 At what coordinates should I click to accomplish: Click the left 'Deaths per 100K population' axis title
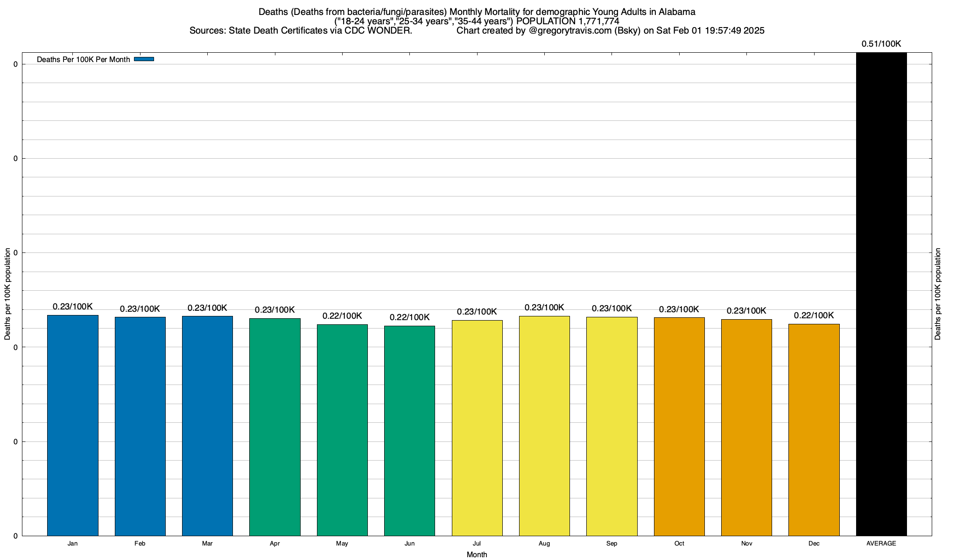point(7,294)
